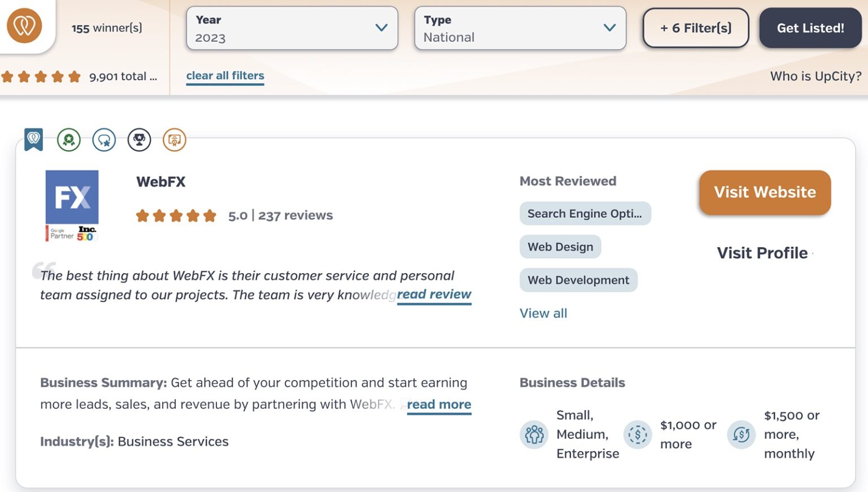Click the Business Details heading
The image size is (868, 492).
click(572, 383)
